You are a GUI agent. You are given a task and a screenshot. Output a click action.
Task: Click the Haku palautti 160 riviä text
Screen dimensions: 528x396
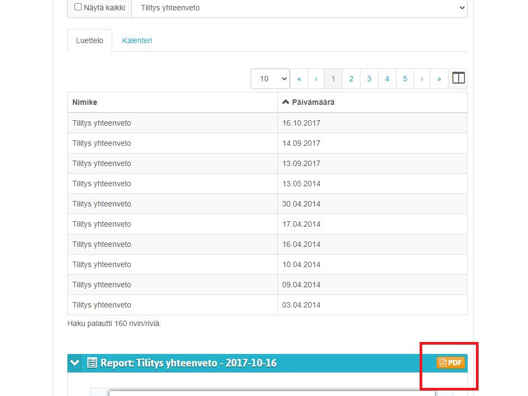(113, 324)
